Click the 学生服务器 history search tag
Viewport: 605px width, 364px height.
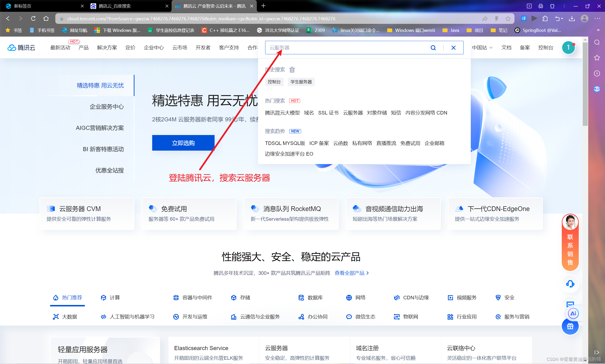pyautogui.click(x=301, y=82)
